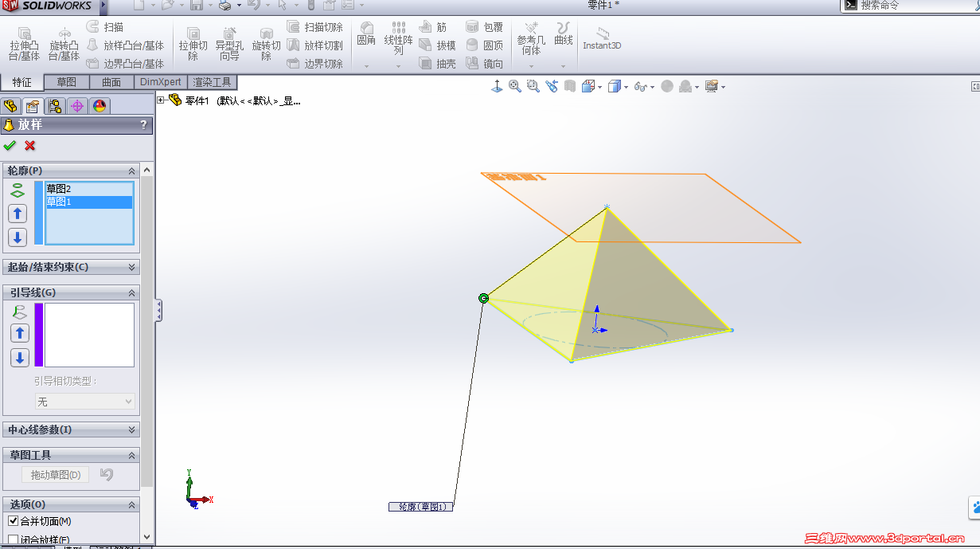Open the Display Style dropdown arrow
Viewport: 980px width, 549px height.
point(627,87)
